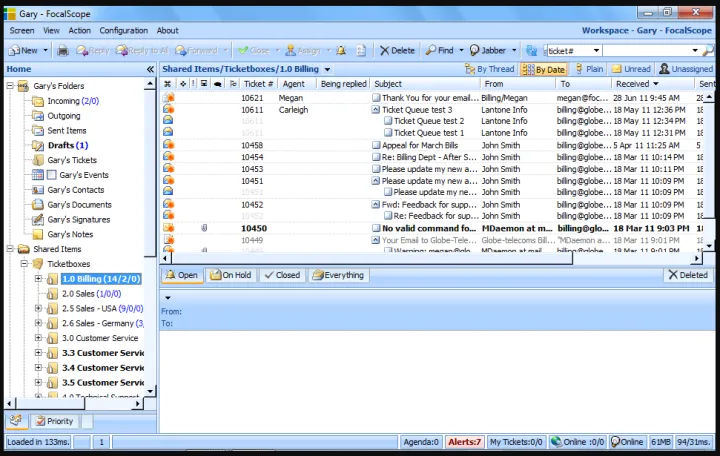Select ticket 10621 Thank You email row

point(435,98)
